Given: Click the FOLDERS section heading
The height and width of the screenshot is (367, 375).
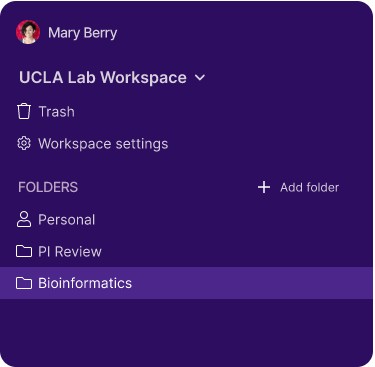Looking at the screenshot, I should (x=48, y=187).
